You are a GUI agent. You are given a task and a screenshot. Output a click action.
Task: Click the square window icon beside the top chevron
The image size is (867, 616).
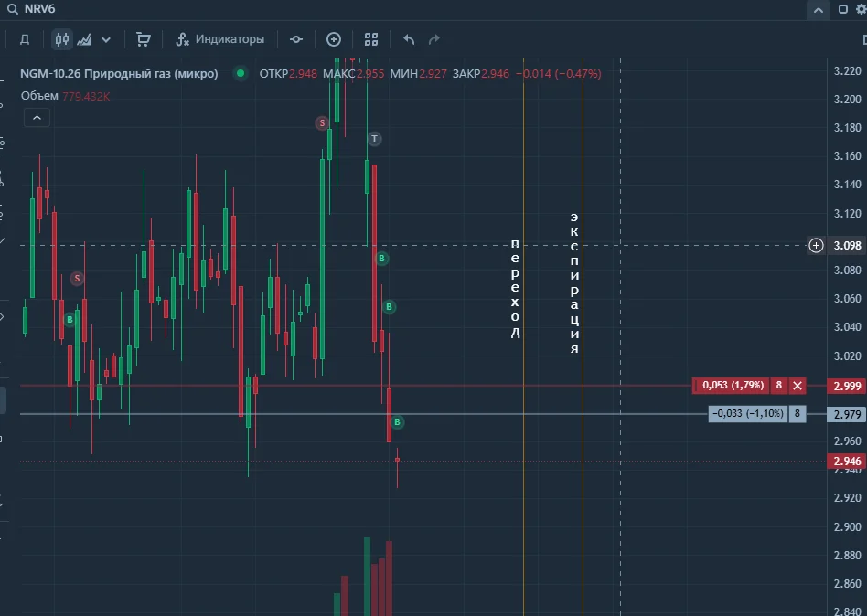pos(843,9)
